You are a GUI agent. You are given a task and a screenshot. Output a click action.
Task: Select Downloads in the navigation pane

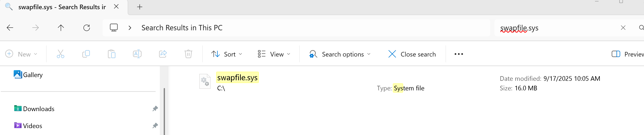click(39, 109)
